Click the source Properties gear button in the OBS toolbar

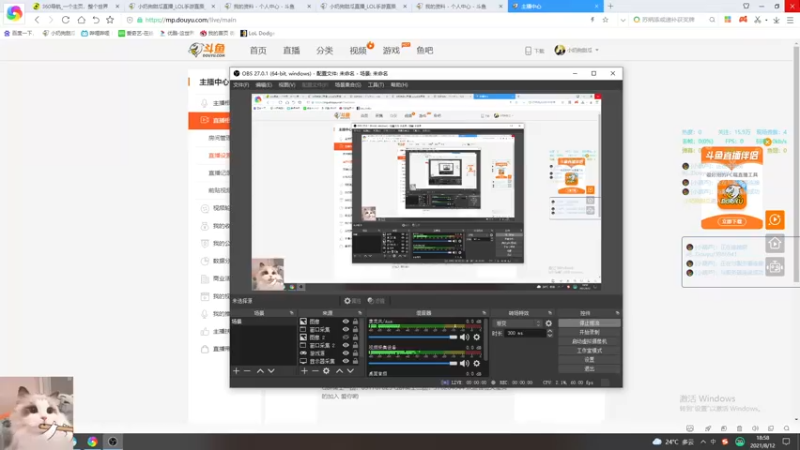(352, 301)
